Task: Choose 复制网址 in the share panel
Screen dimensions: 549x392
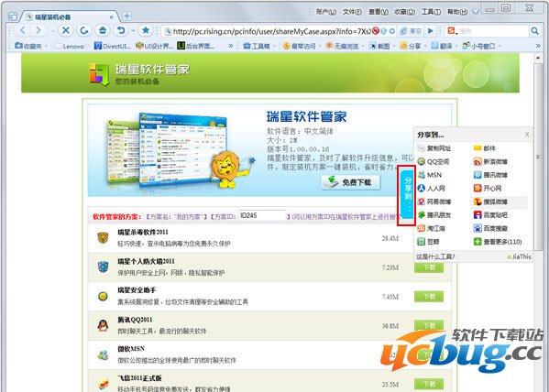Action: click(434, 148)
